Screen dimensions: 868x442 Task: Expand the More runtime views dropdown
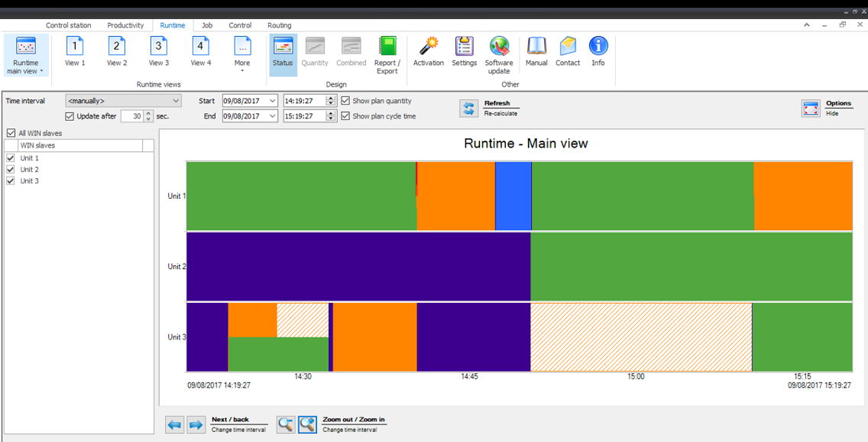point(242,54)
